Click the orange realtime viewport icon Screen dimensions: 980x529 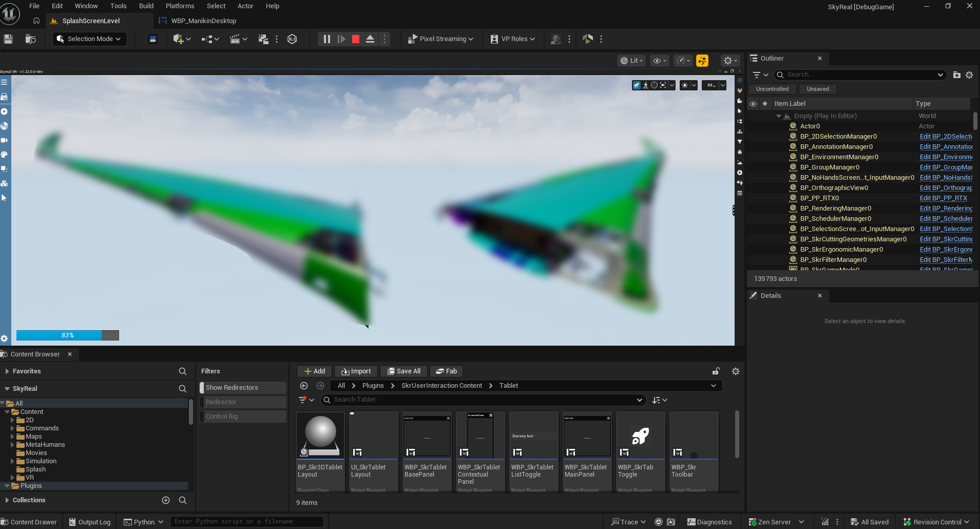[x=702, y=61]
